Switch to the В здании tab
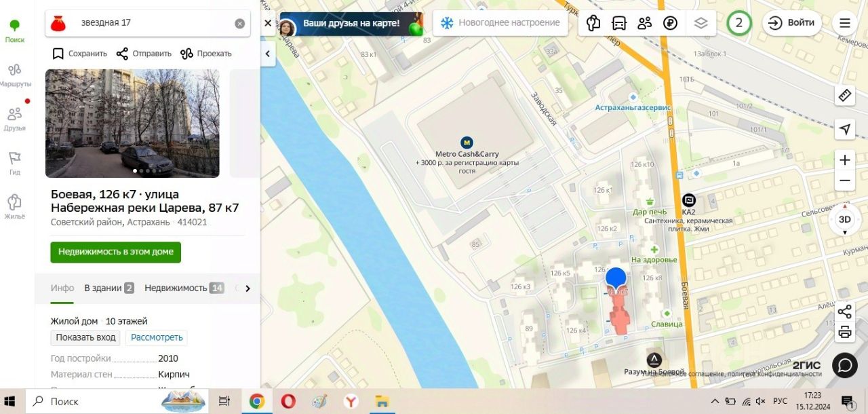This screenshot has height=414, width=868. [x=108, y=288]
